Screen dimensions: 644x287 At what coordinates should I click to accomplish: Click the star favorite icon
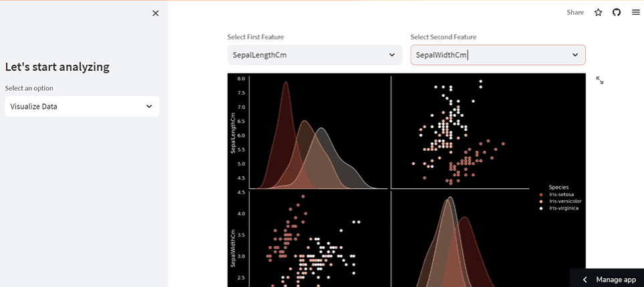[598, 12]
